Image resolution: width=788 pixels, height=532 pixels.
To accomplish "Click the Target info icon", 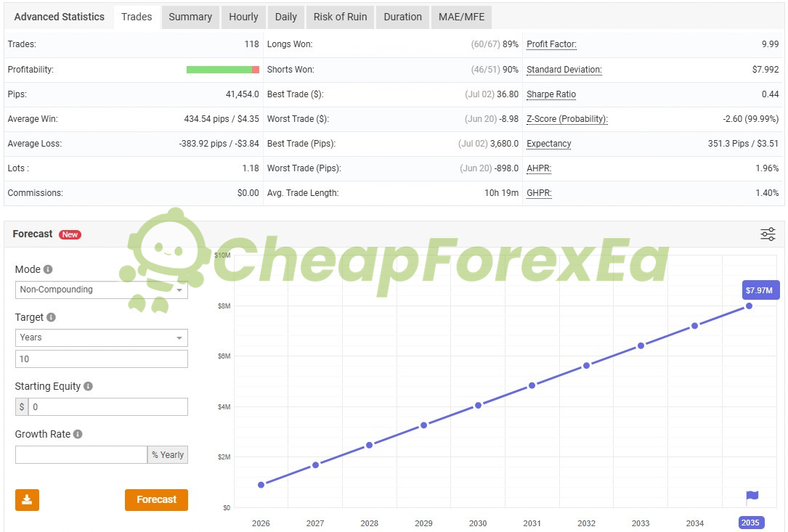I will [52, 317].
